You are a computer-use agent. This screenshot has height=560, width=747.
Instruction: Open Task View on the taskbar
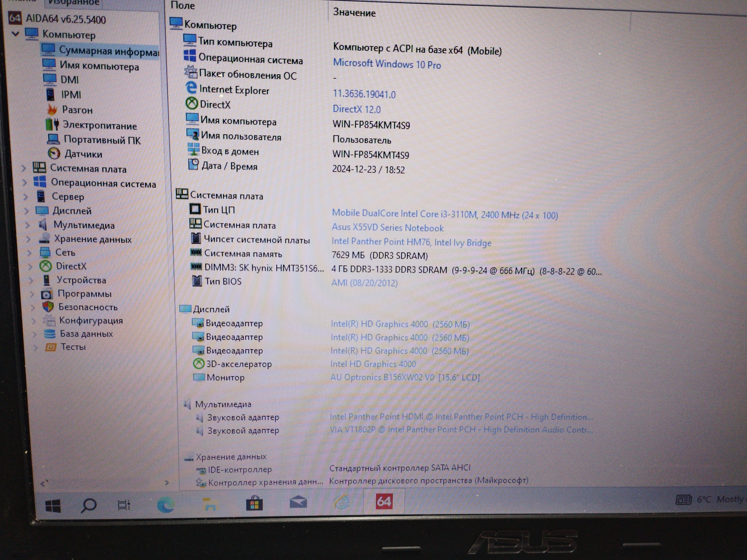click(x=124, y=505)
